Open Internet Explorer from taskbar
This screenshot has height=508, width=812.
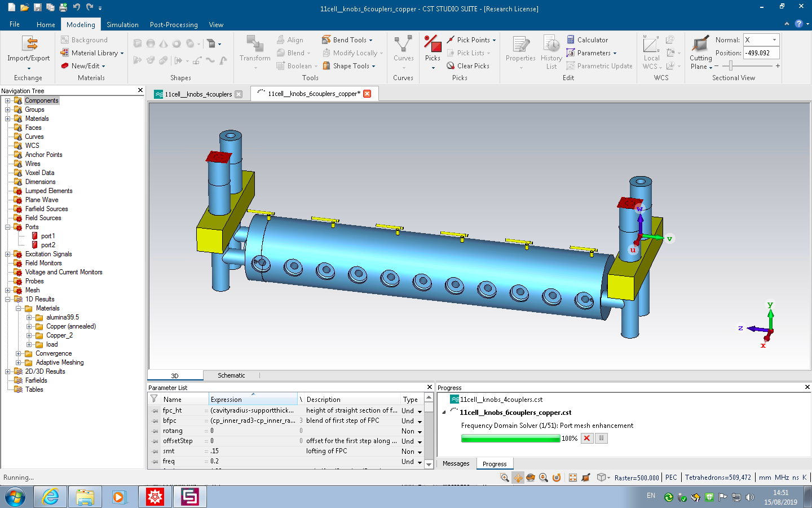(51, 497)
